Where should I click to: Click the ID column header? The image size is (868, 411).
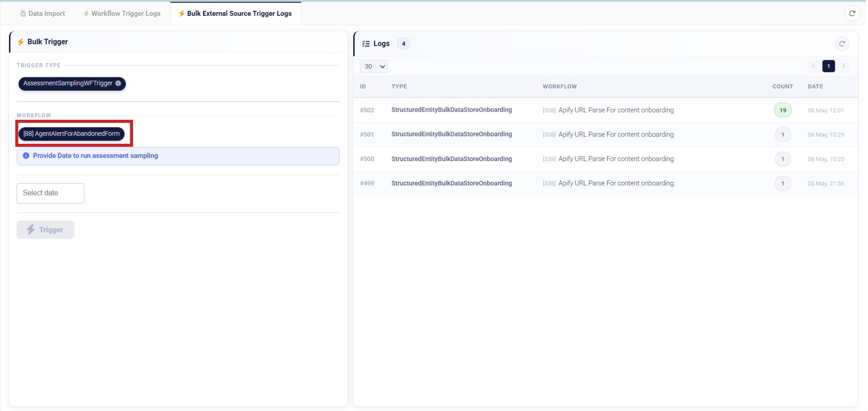click(363, 86)
